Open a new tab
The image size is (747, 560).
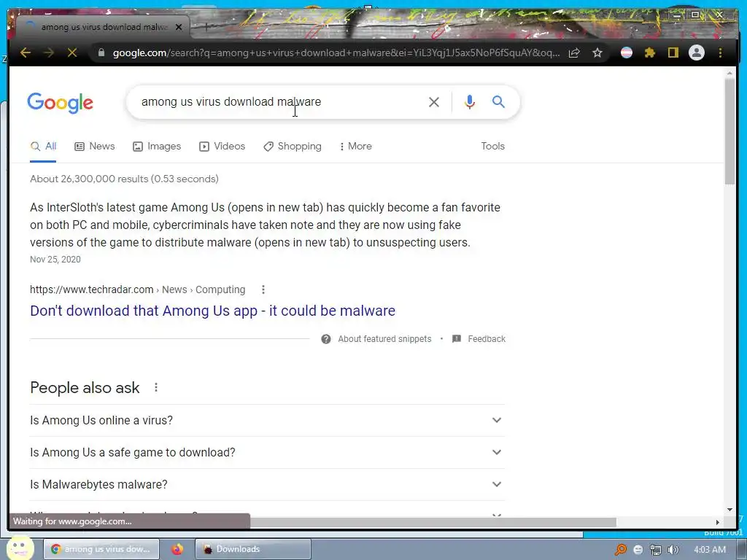[x=206, y=27]
